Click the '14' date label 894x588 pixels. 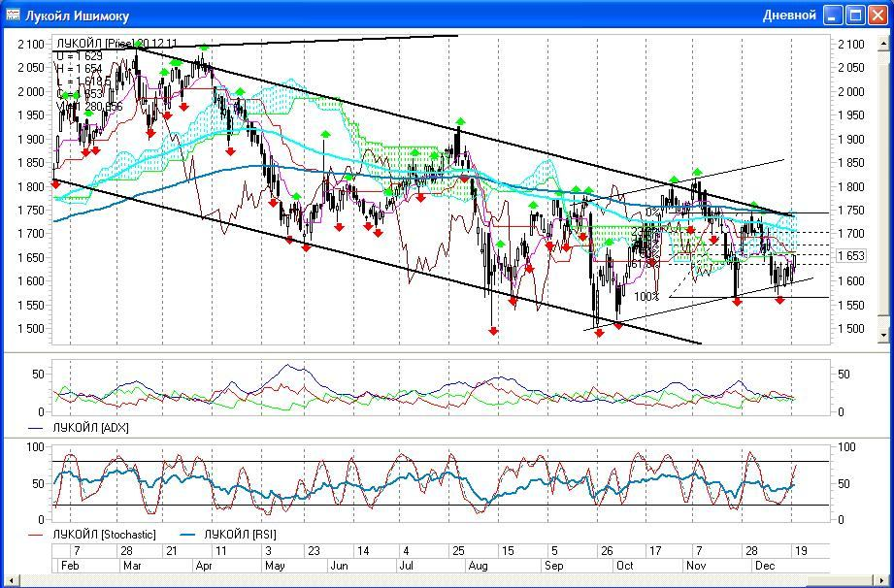point(363,551)
